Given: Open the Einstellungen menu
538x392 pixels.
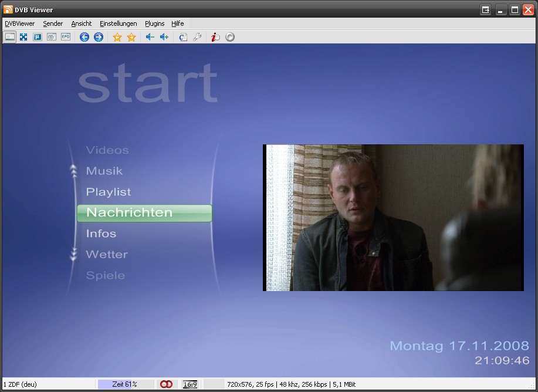Looking at the screenshot, I should (118, 23).
